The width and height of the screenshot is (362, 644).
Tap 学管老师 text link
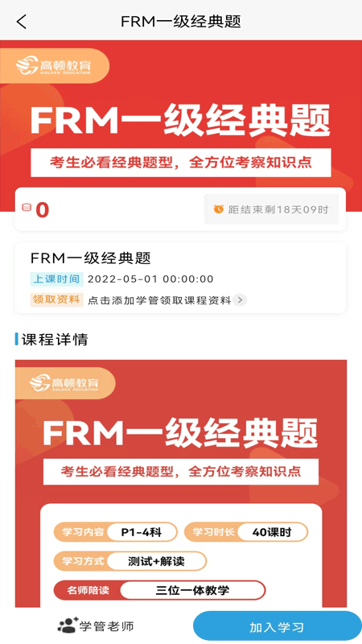coord(107,626)
